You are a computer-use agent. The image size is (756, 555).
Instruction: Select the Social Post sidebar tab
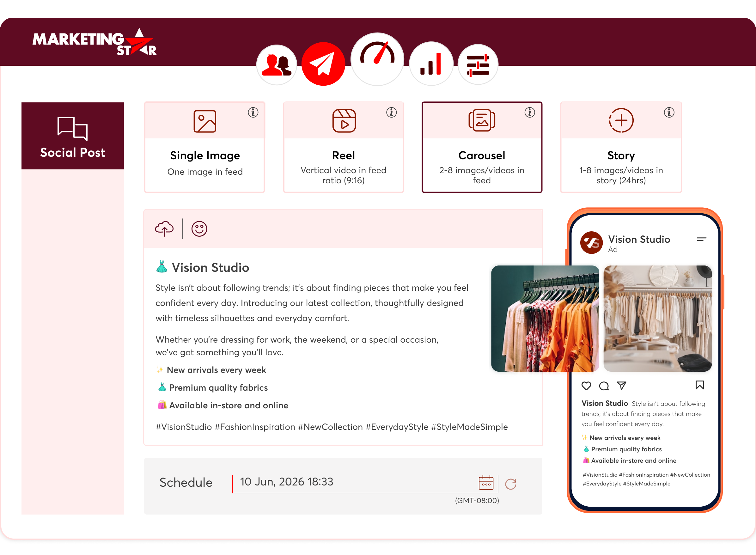click(73, 136)
